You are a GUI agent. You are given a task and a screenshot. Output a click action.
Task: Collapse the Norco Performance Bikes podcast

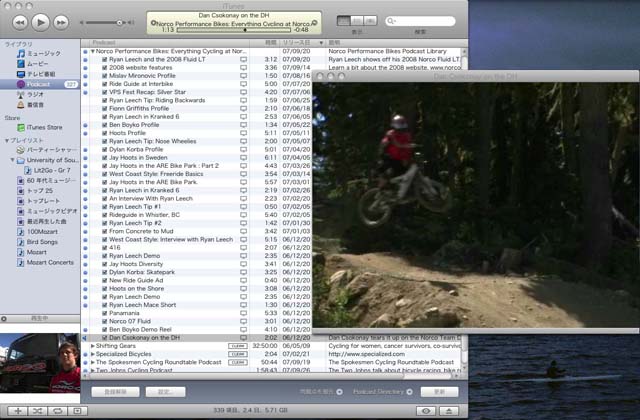pos(93,51)
